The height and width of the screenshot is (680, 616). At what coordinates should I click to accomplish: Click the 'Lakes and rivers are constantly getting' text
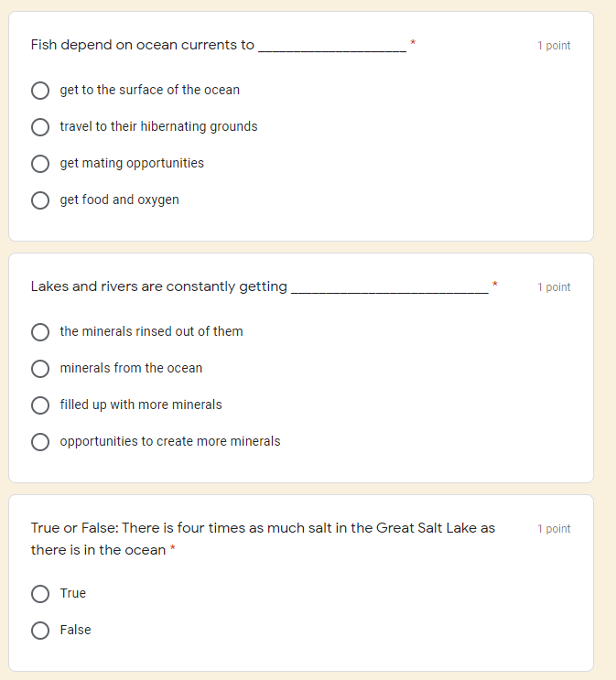(159, 286)
